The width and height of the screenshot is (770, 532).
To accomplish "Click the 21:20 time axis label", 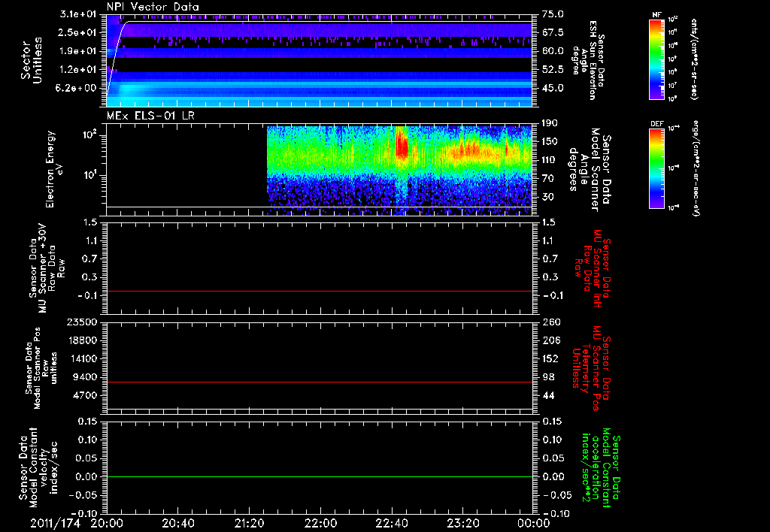I will 249,524.
